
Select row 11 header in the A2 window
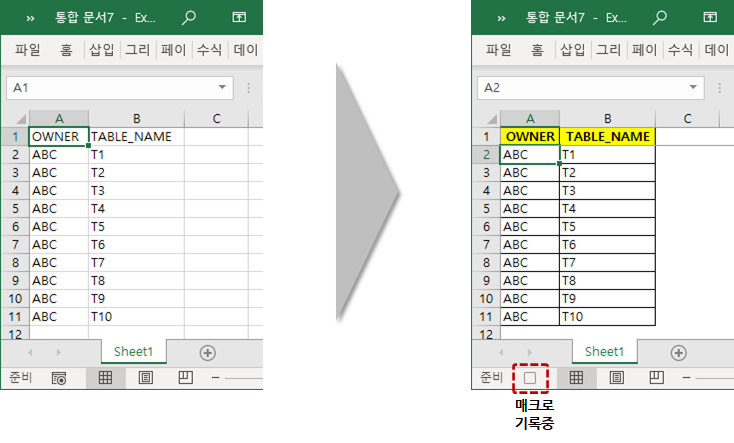tap(486, 317)
